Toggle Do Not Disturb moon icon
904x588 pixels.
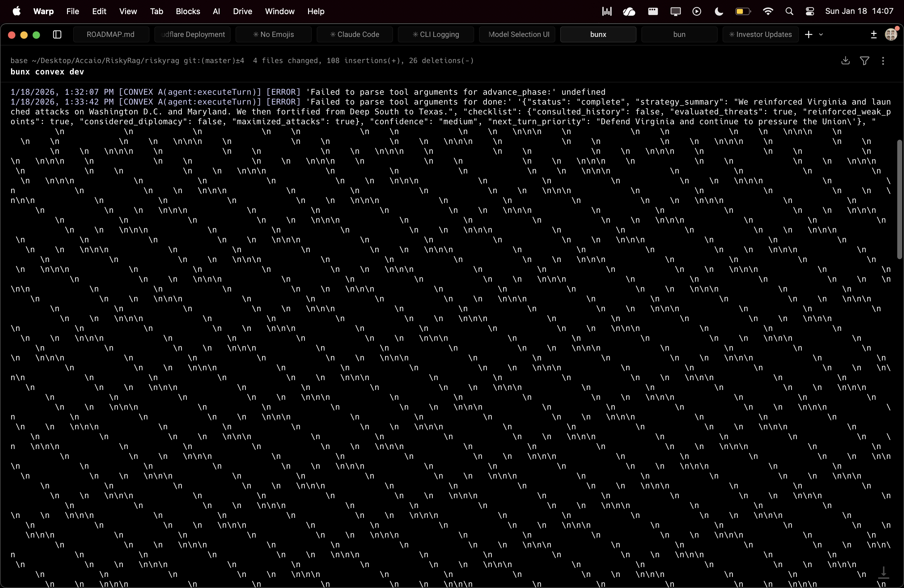tap(719, 11)
